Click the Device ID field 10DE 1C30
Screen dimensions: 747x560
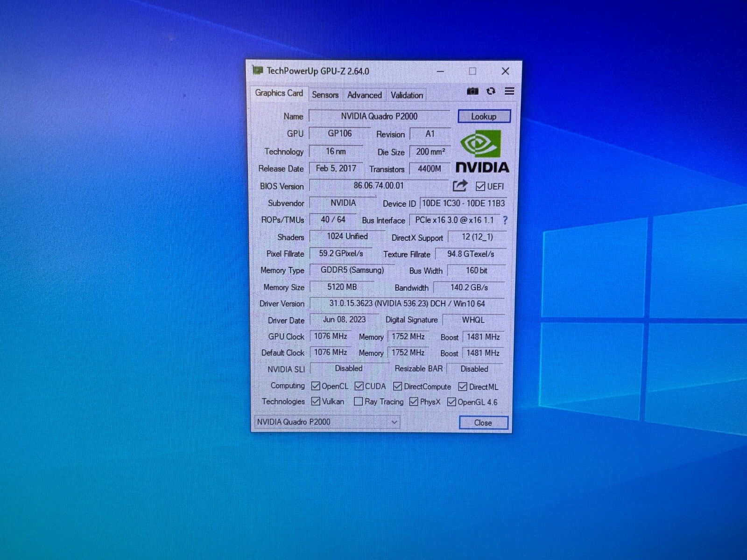click(x=463, y=203)
